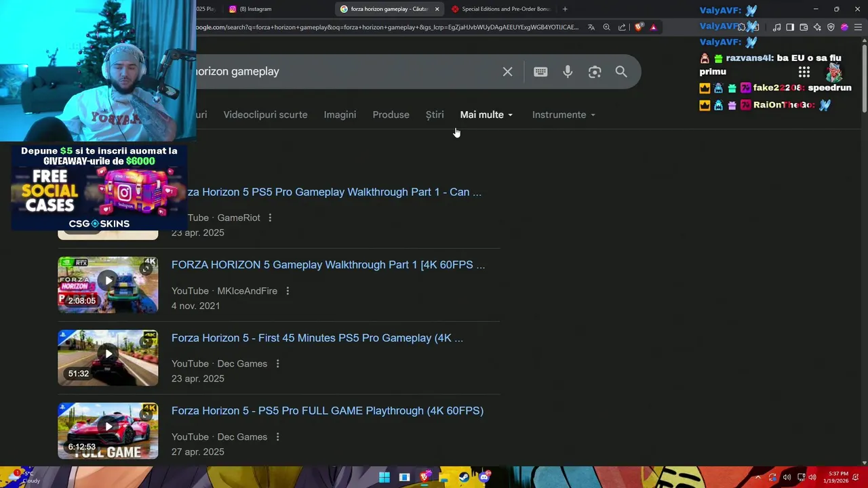Click the zoom magnifier icon in address bar
The width and height of the screenshot is (868, 488).
point(606,27)
